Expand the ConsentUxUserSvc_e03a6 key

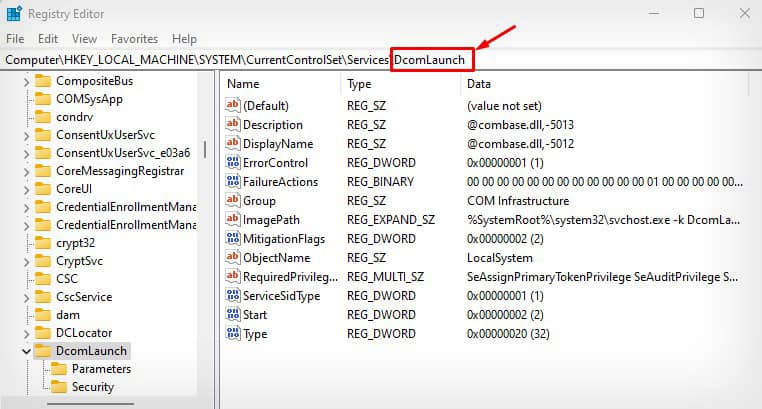coord(26,153)
